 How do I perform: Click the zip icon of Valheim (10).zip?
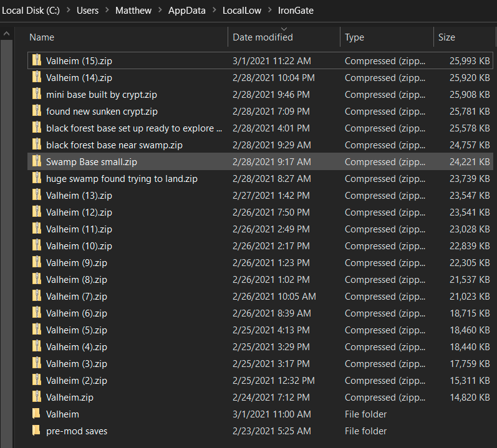37,245
